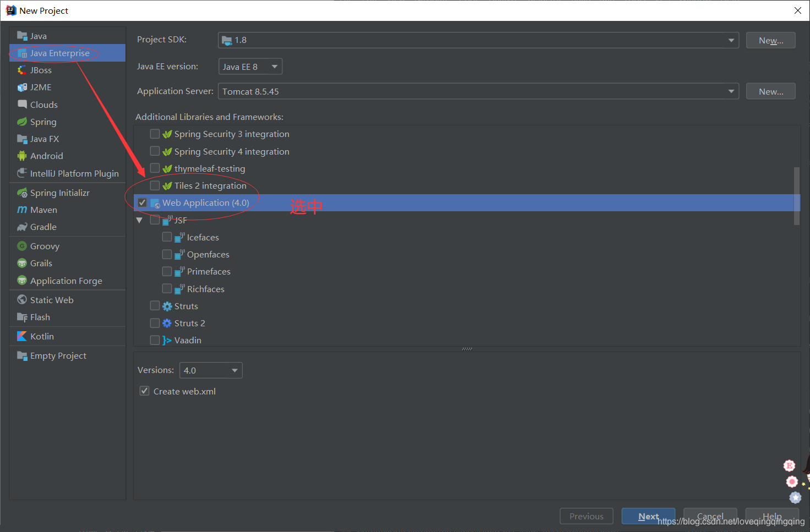
Task: Enable Spring Security 3 integration checkbox
Action: (x=155, y=134)
